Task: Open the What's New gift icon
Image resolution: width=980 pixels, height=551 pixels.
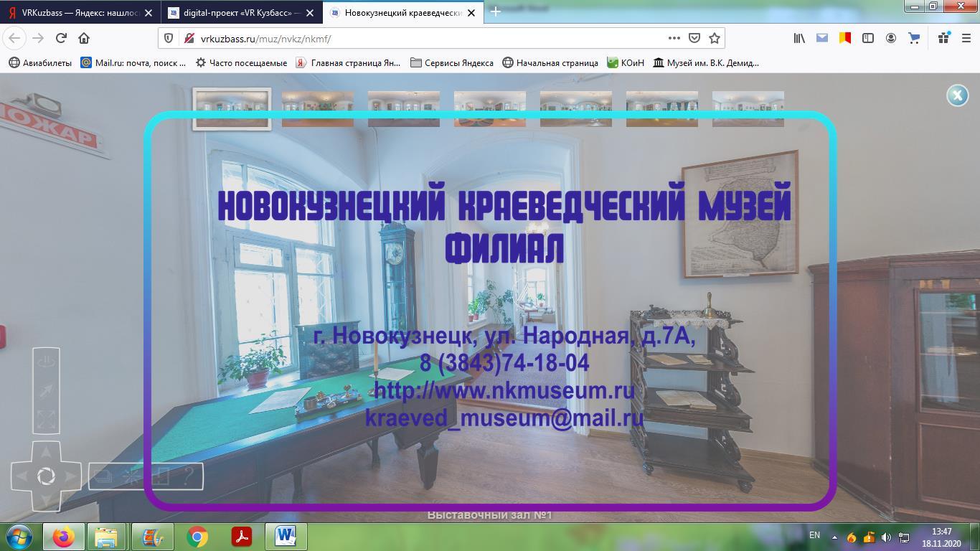Action: pyautogui.click(x=944, y=38)
